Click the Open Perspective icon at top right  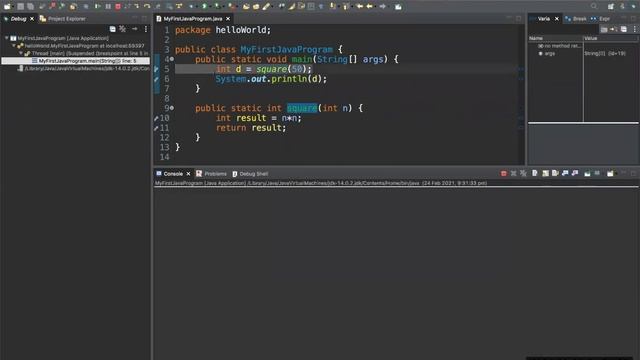pos(611,6)
